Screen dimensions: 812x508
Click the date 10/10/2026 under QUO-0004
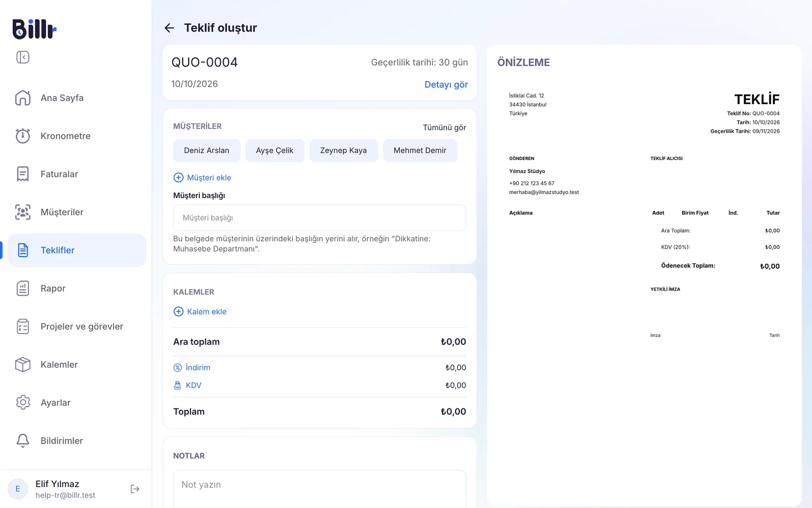194,84
